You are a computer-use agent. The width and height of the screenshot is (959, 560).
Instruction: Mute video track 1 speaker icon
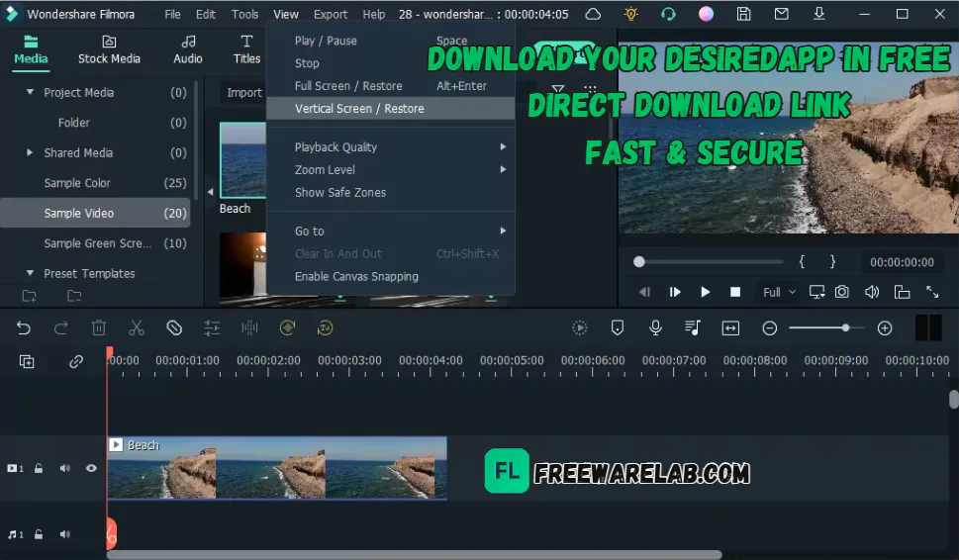(65, 468)
